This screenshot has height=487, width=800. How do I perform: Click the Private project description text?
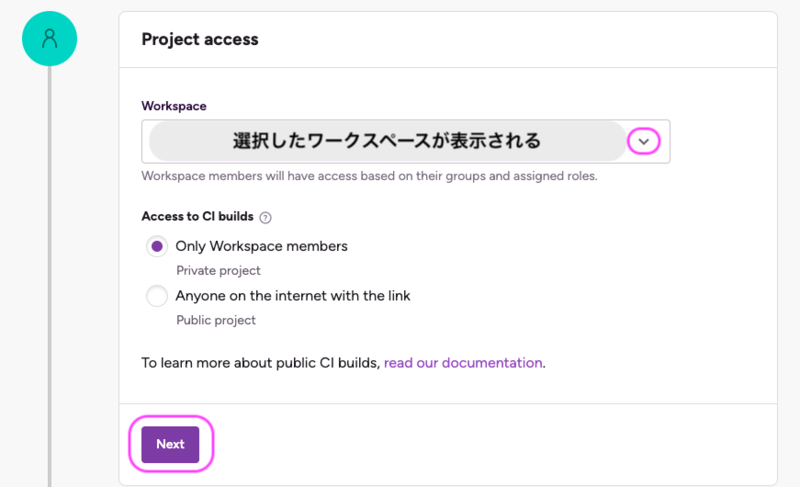point(218,270)
